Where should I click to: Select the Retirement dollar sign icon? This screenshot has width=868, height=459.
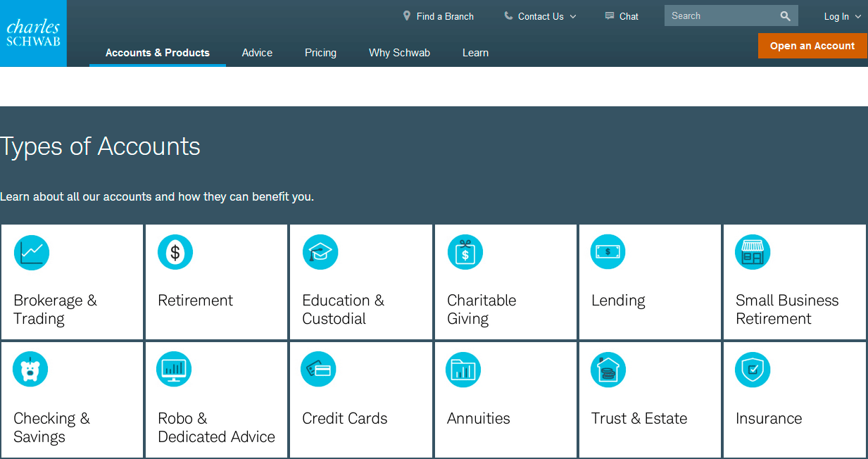[175, 252]
